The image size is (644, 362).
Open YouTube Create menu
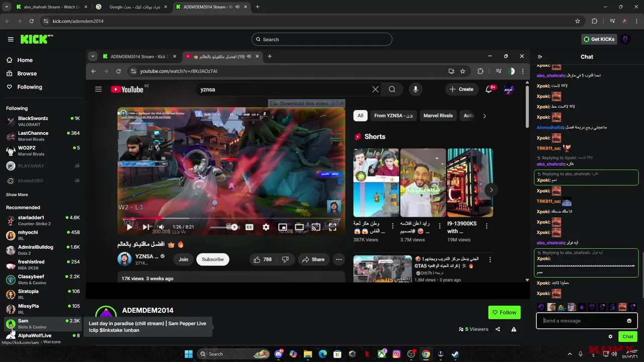(461, 89)
